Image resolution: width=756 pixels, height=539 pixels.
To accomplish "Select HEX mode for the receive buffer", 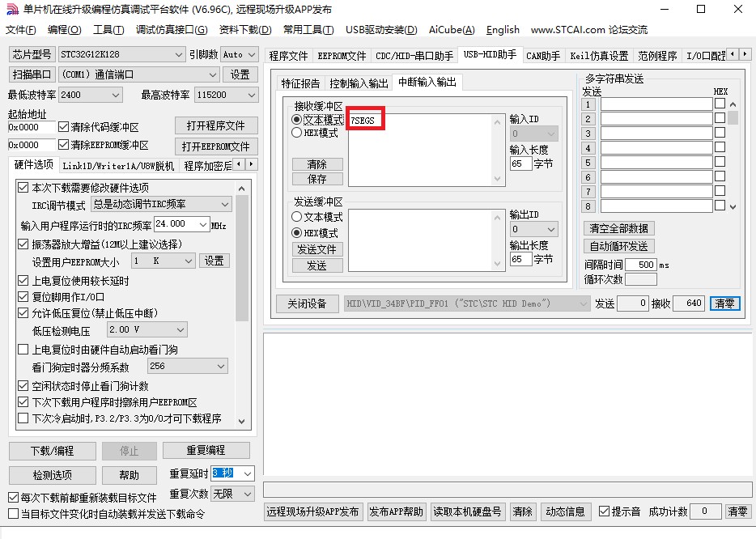I will tap(297, 133).
